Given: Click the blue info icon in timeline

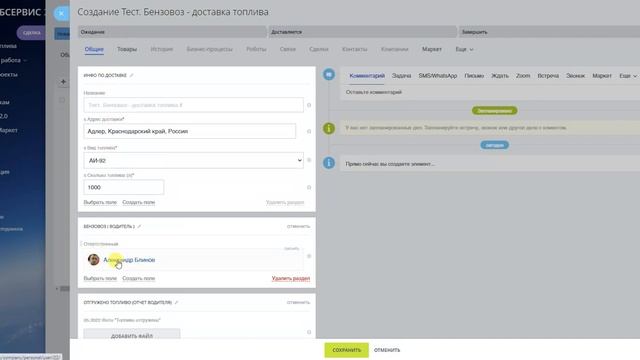Looking at the screenshot, I should coord(329,163).
